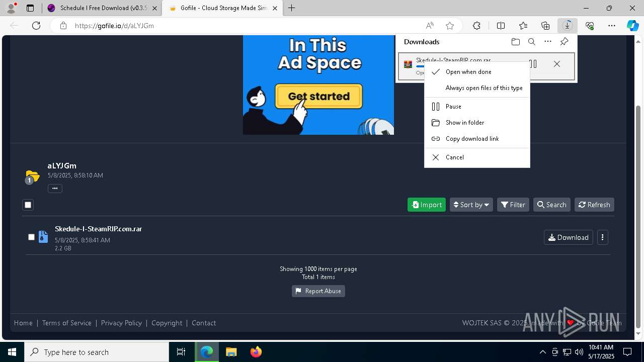Cancel download with the X icon
This screenshot has width=644, height=362.
(x=556, y=64)
